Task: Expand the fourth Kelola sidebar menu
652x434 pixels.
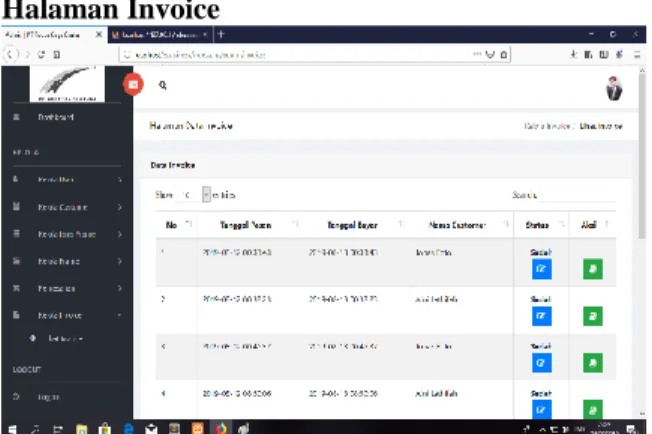Action: click(67, 261)
